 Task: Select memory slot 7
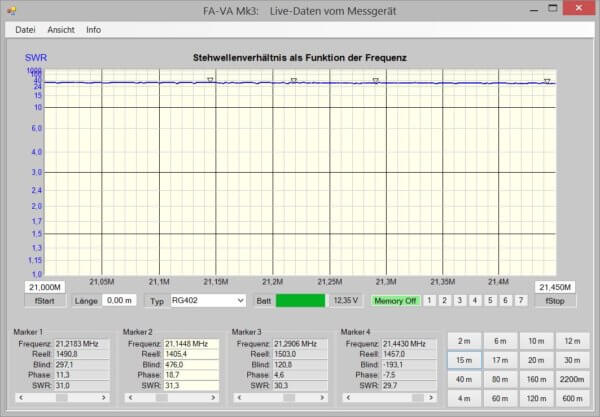click(x=521, y=301)
